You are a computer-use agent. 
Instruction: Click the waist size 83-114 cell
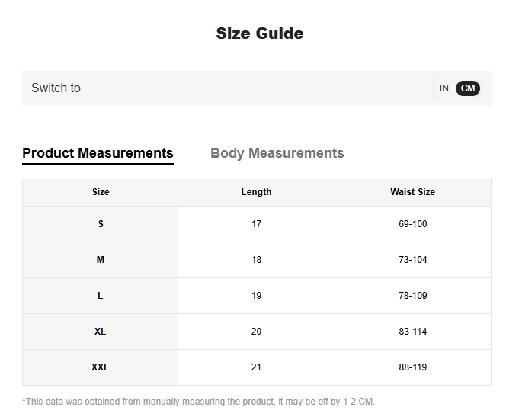point(412,332)
